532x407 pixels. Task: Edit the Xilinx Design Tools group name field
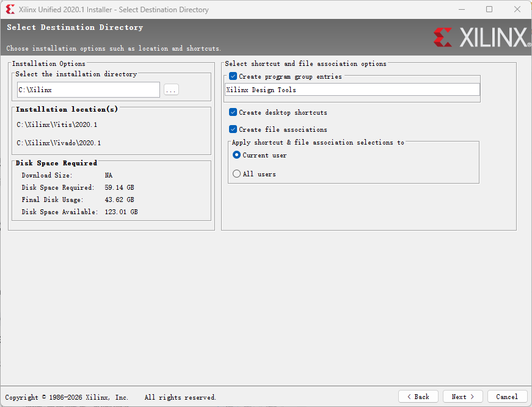[352, 90]
